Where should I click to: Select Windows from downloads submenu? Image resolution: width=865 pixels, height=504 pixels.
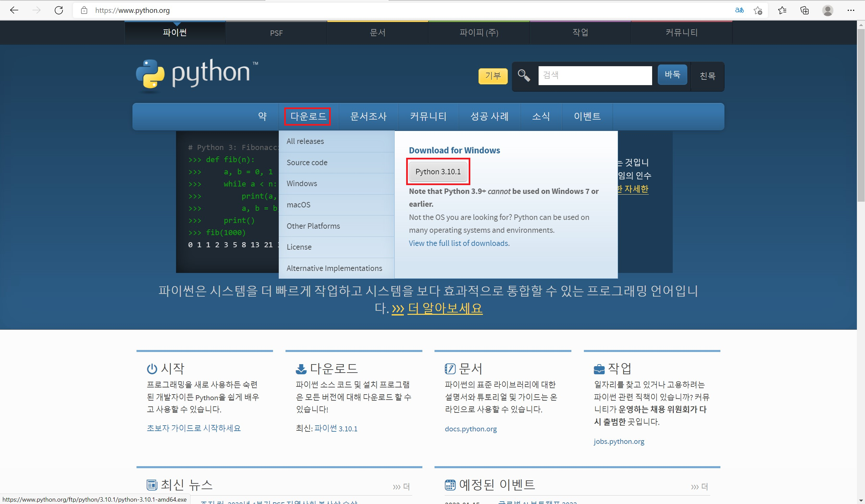click(302, 183)
